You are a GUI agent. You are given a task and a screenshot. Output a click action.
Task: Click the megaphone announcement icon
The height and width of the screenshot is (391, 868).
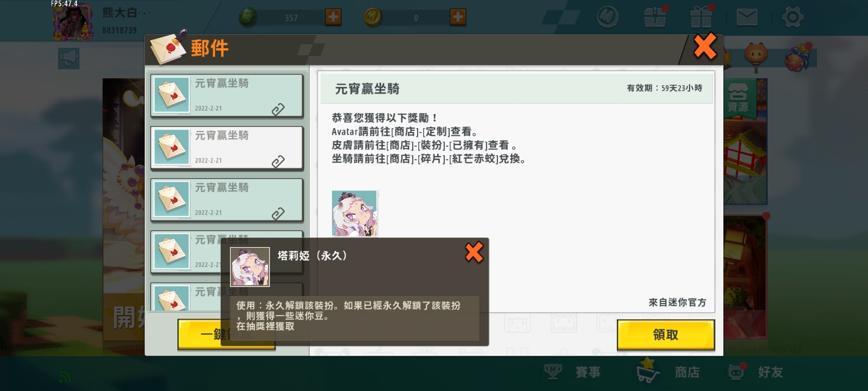point(69,58)
